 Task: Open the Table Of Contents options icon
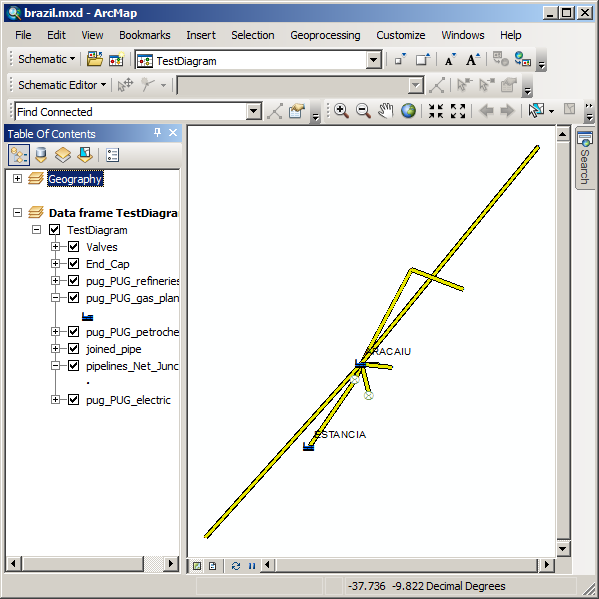coord(112,155)
